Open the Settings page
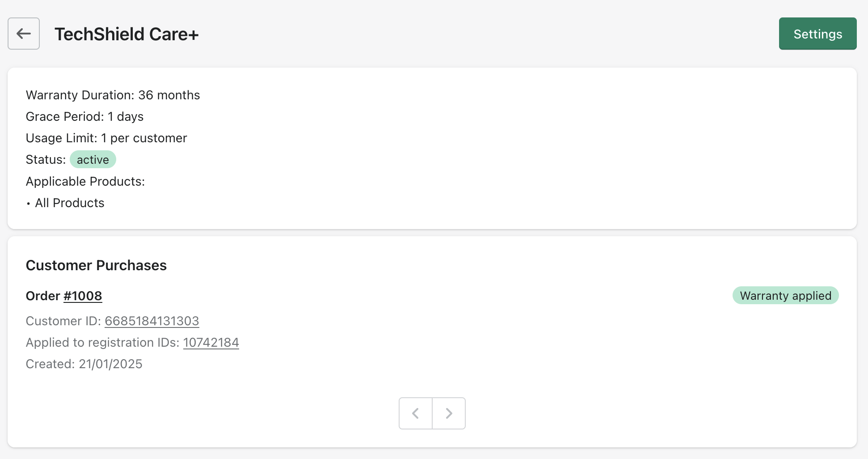This screenshot has width=868, height=459. tap(817, 34)
